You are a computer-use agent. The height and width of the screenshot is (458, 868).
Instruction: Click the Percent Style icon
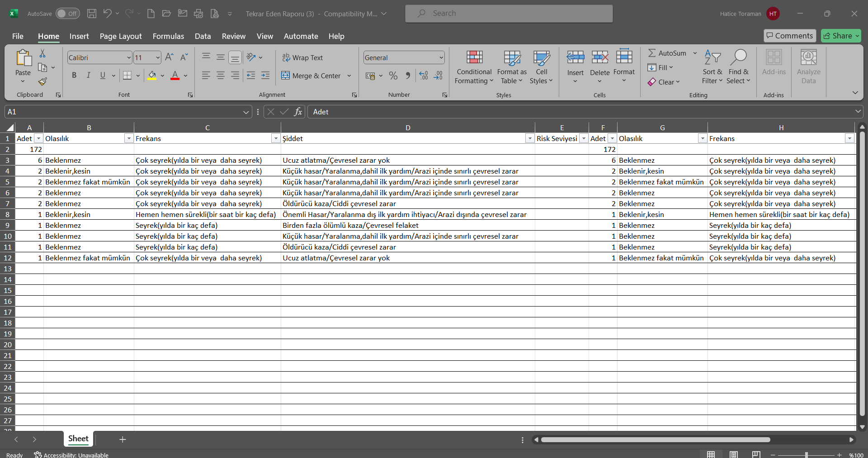(393, 76)
